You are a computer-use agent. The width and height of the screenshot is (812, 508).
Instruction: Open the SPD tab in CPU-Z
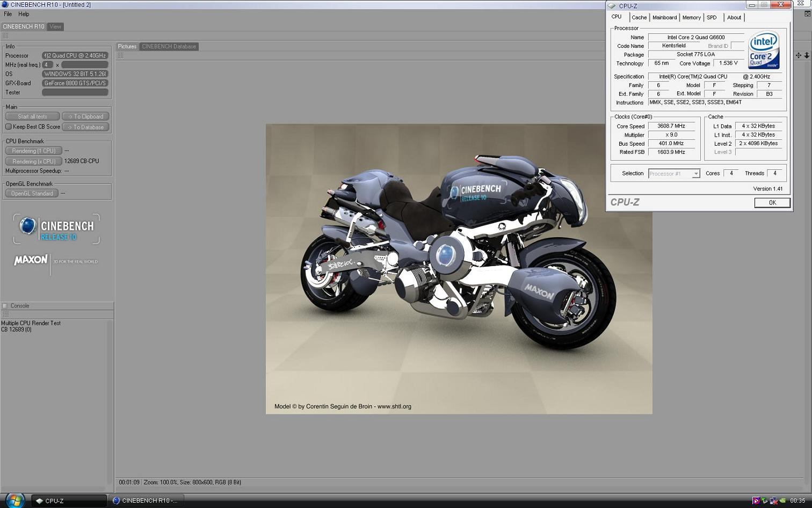click(712, 17)
